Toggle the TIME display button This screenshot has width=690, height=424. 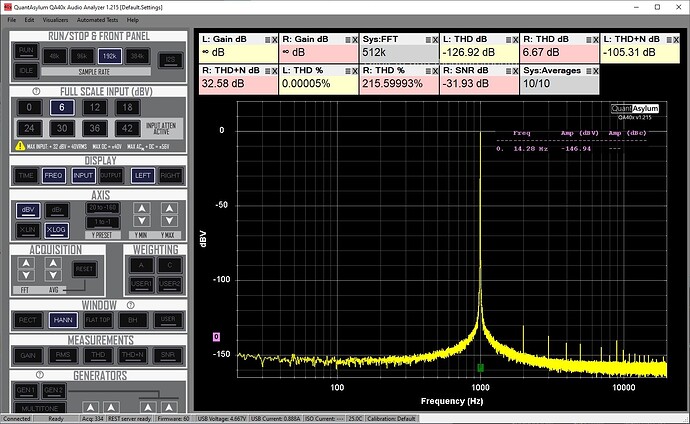pyautogui.click(x=26, y=175)
